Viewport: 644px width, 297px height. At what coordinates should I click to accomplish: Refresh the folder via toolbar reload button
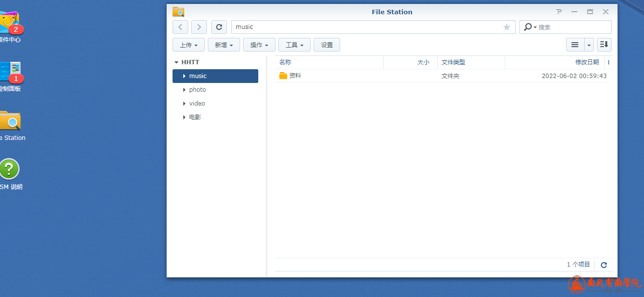click(x=219, y=27)
